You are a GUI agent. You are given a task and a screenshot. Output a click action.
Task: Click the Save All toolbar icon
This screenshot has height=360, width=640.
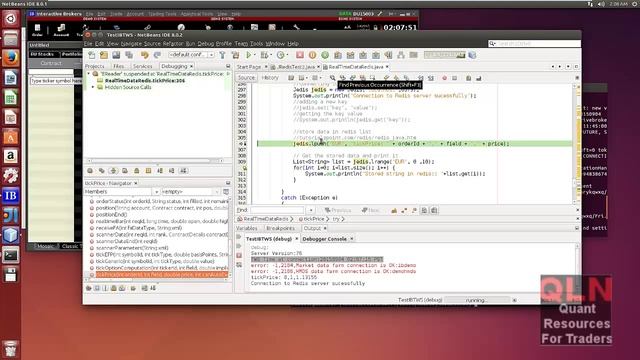click(129, 55)
